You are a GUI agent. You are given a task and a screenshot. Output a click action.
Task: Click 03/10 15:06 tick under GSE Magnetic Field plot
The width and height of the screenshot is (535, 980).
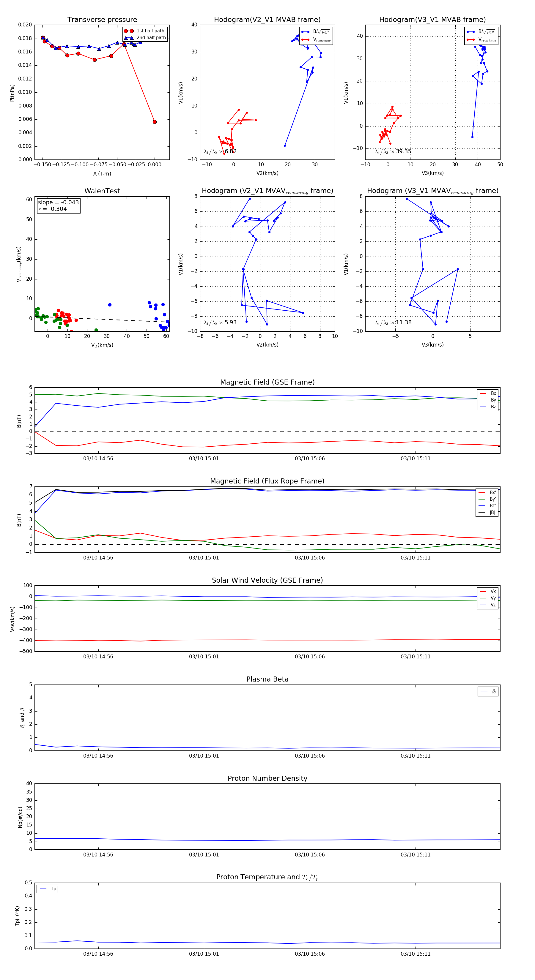coord(310,459)
